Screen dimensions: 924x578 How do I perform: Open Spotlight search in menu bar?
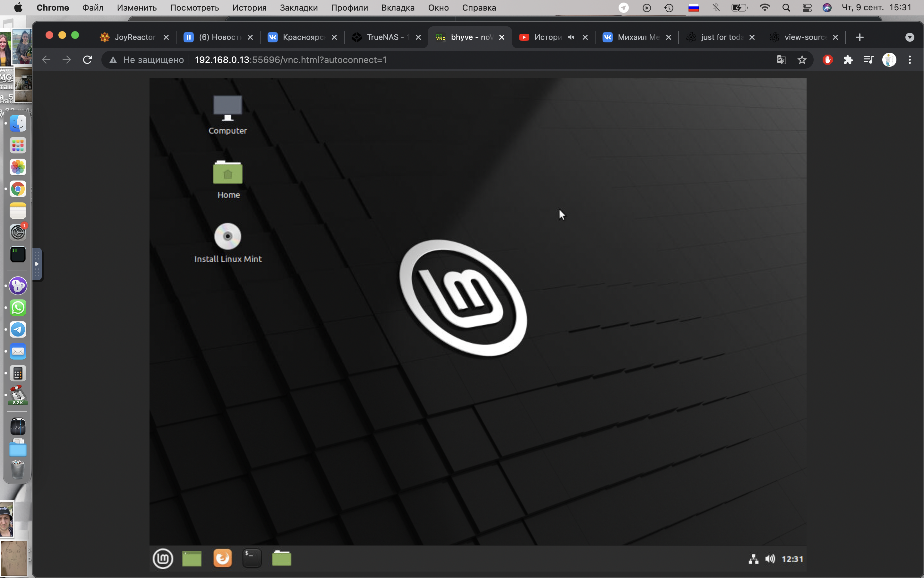point(786,8)
